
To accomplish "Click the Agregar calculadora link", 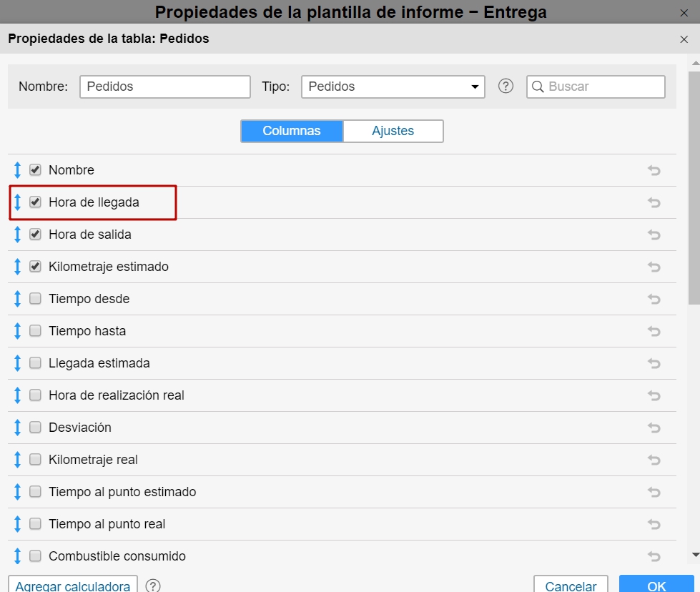I will click(72, 585).
